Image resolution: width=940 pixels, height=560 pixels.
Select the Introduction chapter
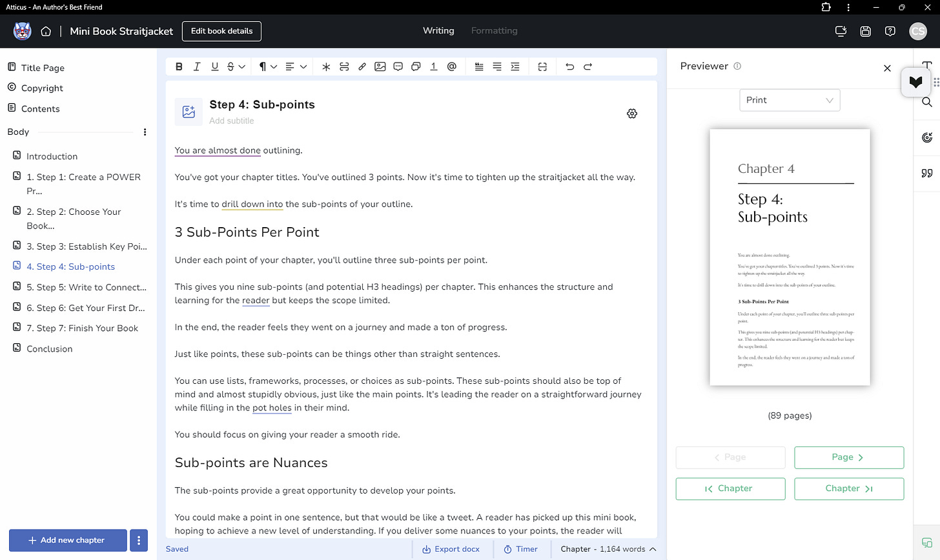[52, 156]
